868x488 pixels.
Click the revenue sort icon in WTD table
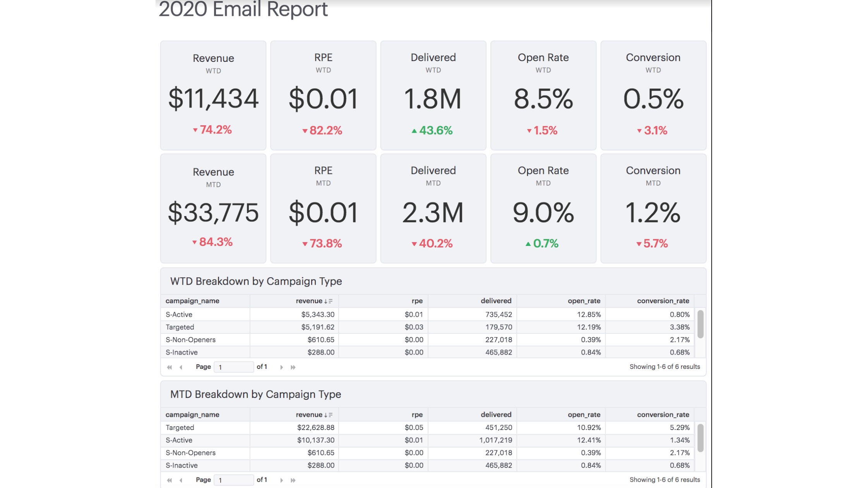(328, 300)
